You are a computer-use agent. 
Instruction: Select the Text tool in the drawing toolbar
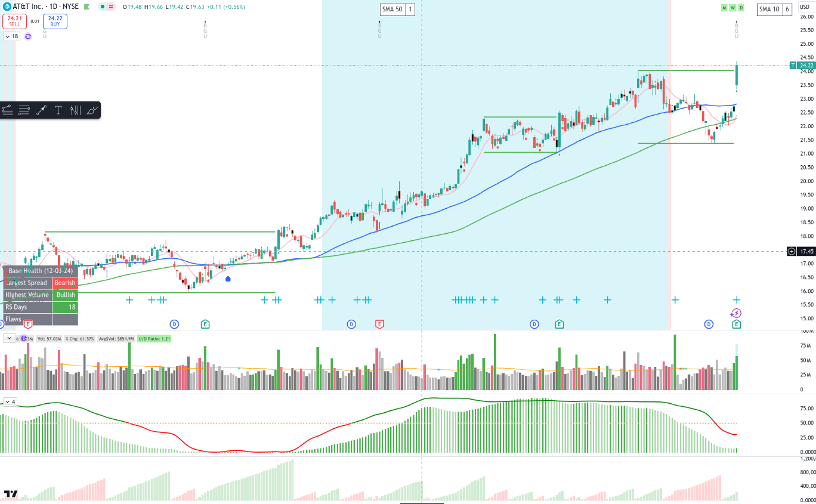pos(58,110)
